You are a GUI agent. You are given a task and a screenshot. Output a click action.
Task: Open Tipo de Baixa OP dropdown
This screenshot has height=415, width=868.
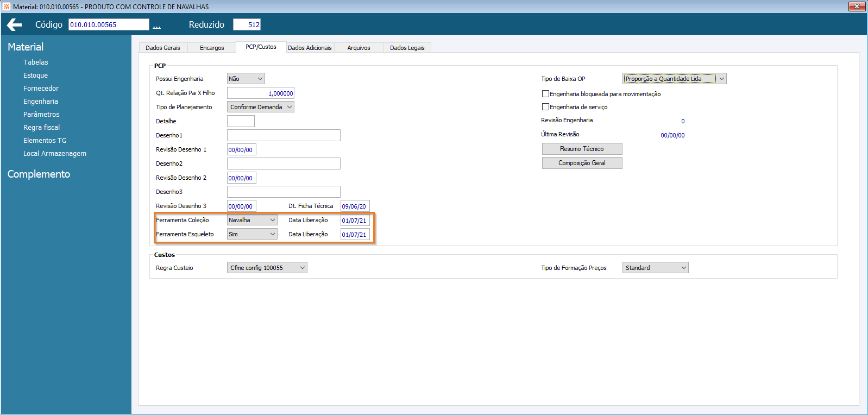pyautogui.click(x=674, y=79)
